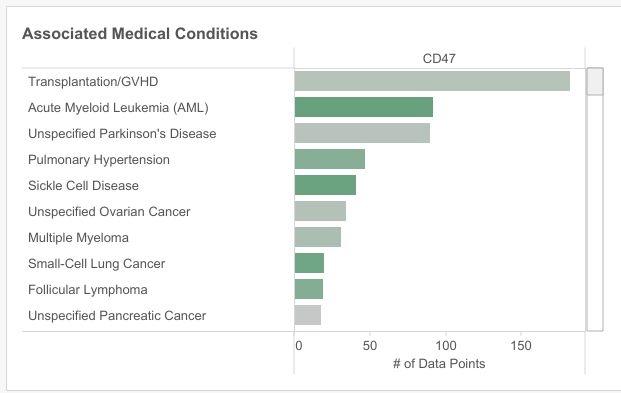
Task: Click the Acute Myeloid Leukemia (AML) label
Action: (x=118, y=108)
